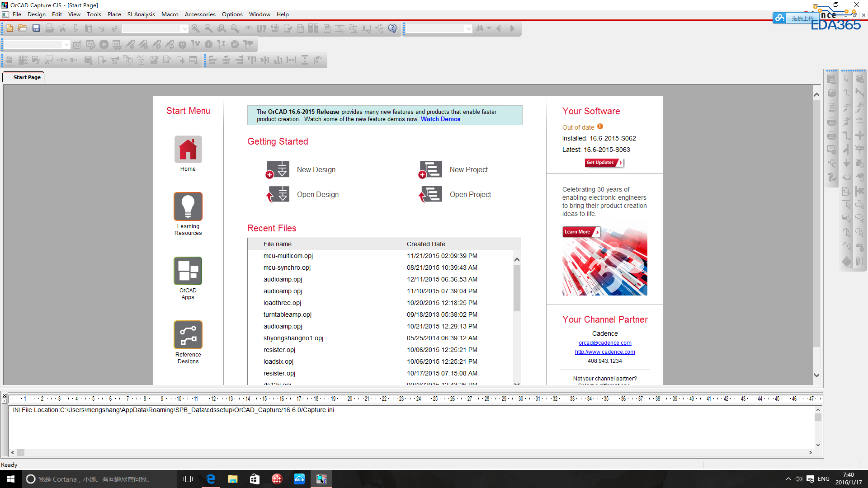Screen dimensions: 868x488
Task: Click the Home icon in Start Menu
Action: click(188, 150)
